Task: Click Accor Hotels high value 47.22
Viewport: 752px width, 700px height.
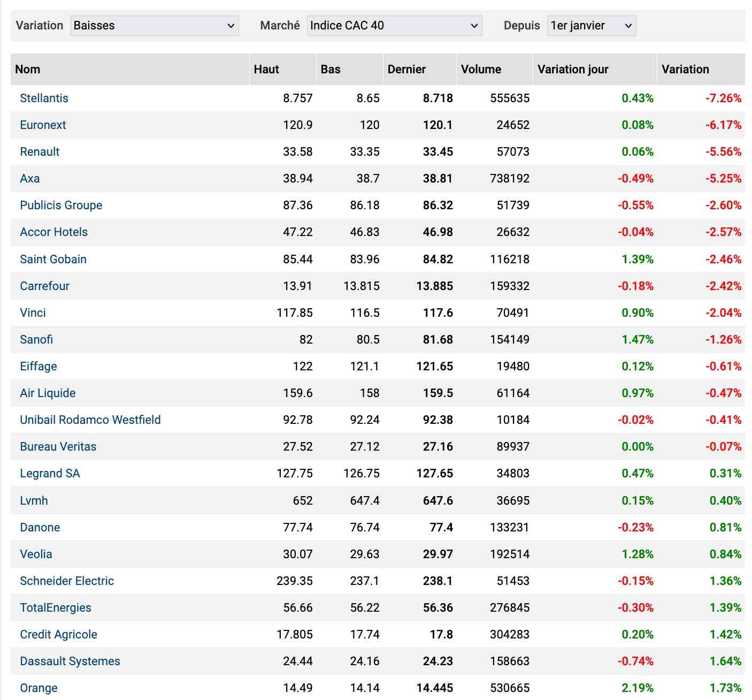Action: 298,232
